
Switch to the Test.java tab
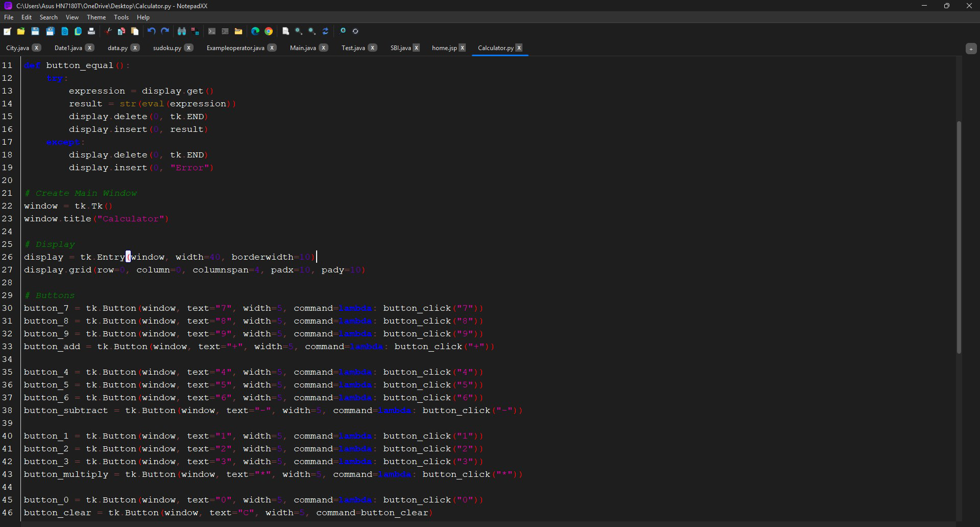point(353,48)
